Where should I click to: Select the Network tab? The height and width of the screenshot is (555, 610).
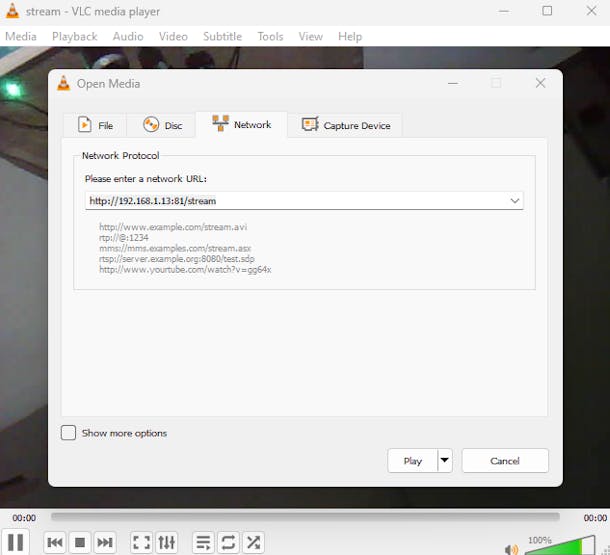tap(242, 124)
